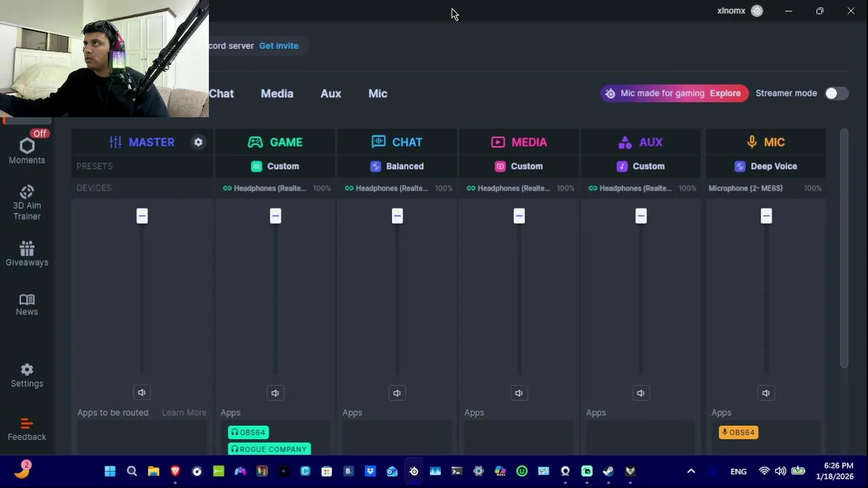Click the mixer vertical scrollbar
The height and width of the screenshot is (488, 868).
(844, 249)
